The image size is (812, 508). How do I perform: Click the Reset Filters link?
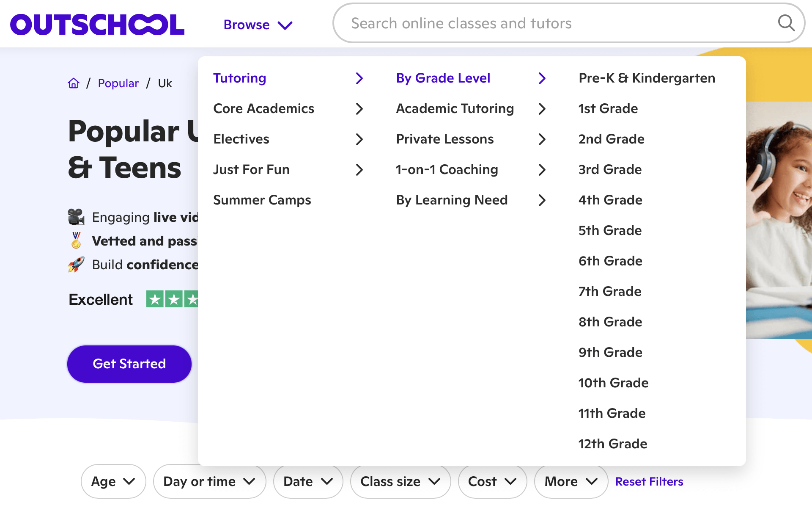coord(649,481)
